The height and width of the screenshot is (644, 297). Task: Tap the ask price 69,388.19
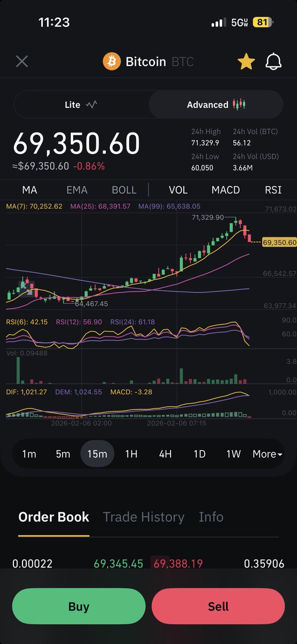pyautogui.click(x=178, y=563)
